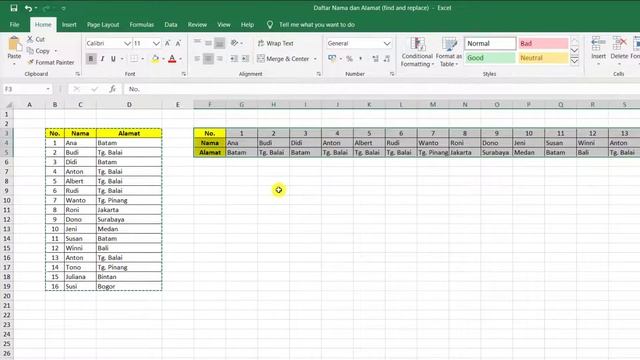Image resolution: width=640 pixels, height=360 pixels.
Task: Open Fill Color dropdown arrow
Action: tap(163, 59)
